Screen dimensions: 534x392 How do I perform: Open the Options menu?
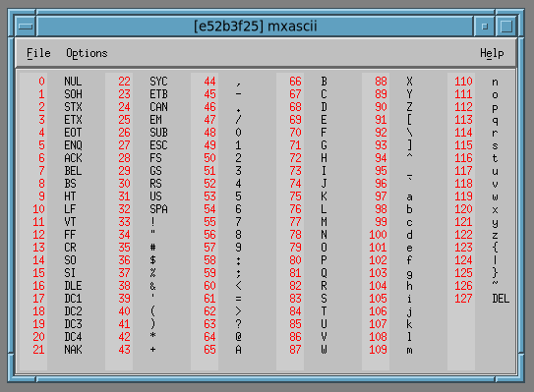tap(87, 53)
